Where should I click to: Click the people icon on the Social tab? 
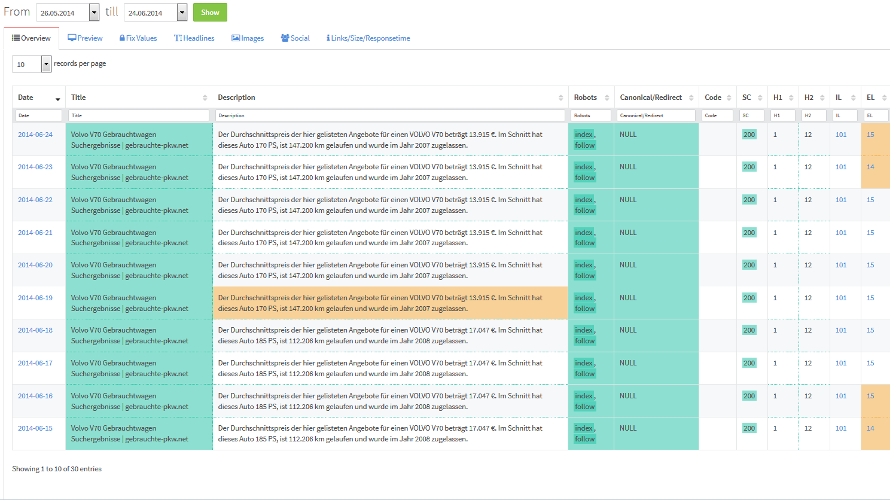[x=285, y=38]
